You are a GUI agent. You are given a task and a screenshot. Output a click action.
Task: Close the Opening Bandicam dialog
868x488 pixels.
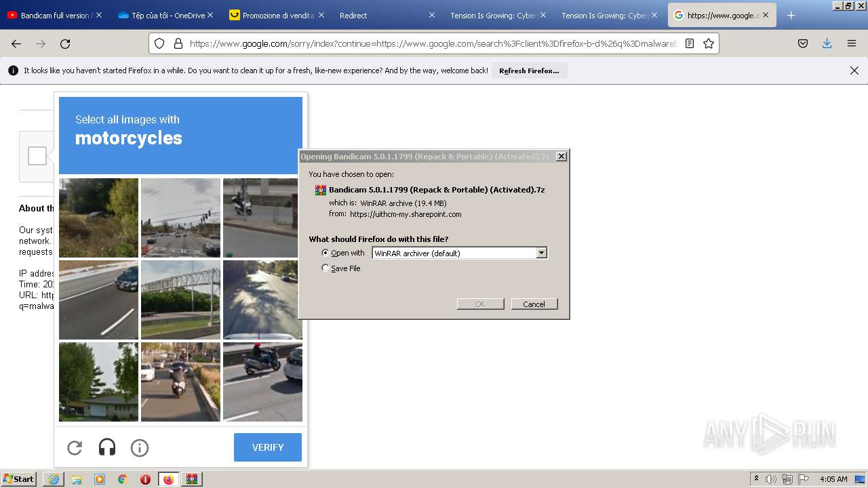(561, 157)
